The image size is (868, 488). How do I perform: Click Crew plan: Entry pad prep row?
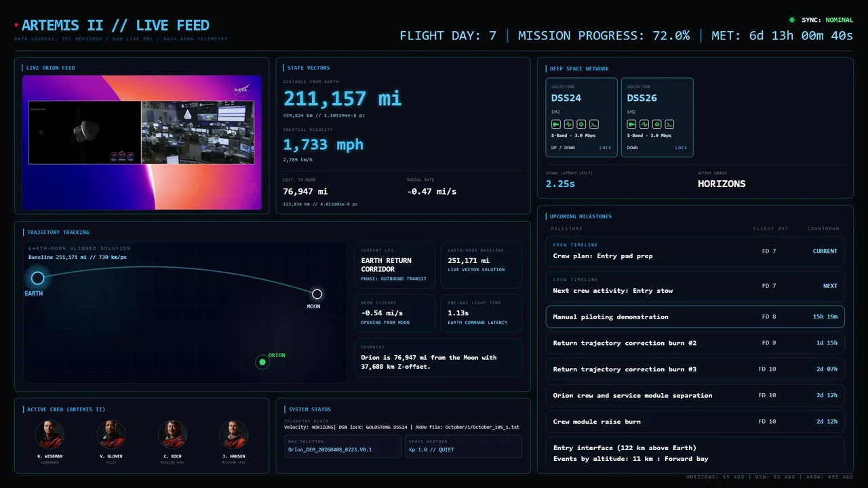coord(695,251)
